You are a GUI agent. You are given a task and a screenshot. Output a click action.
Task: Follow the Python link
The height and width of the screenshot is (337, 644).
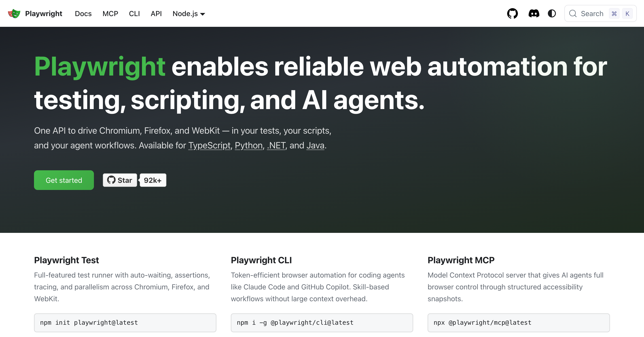248,145
